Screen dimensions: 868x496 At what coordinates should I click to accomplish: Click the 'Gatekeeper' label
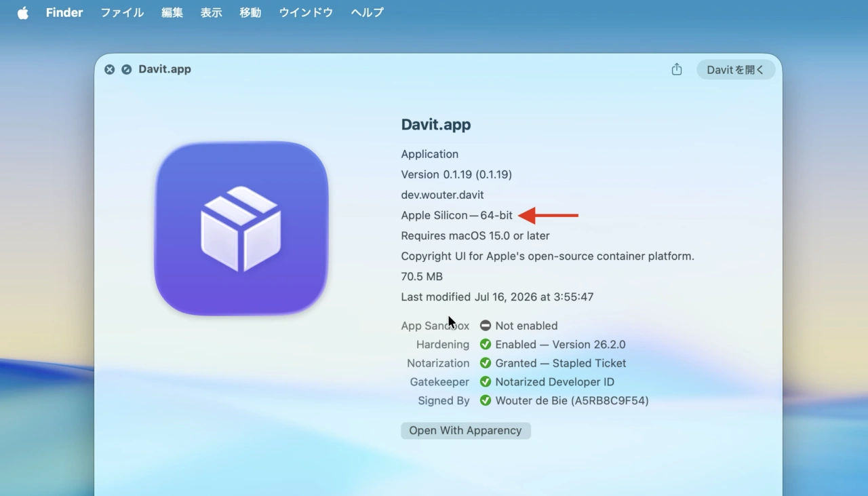(439, 382)
